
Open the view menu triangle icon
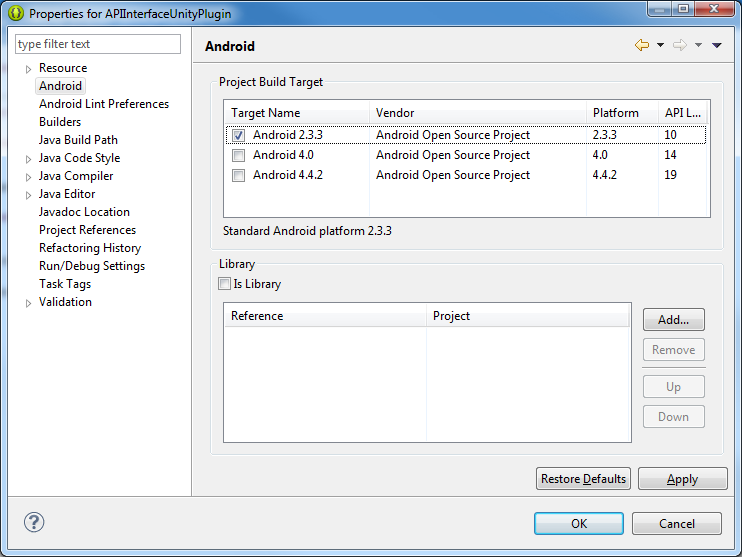[x=716, y=45]
